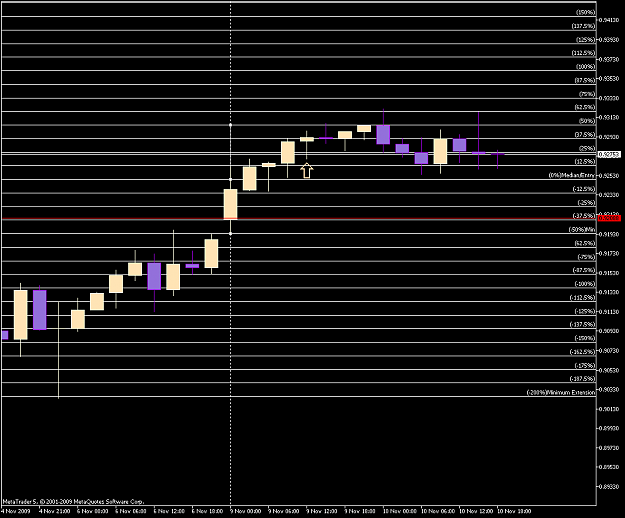This screenshot has width=625, height=518.
Task: Click the (25%) level label
Action: pos(587,148)
